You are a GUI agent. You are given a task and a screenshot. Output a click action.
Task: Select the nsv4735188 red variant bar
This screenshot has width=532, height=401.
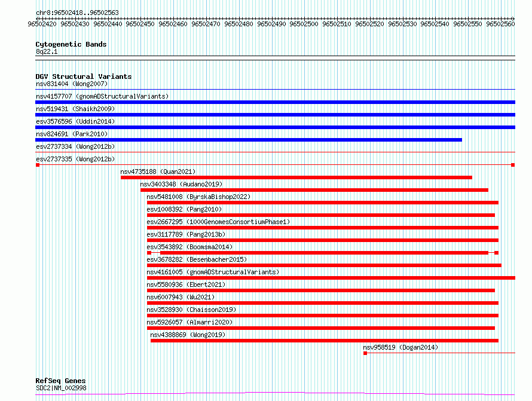coord(296,177)
